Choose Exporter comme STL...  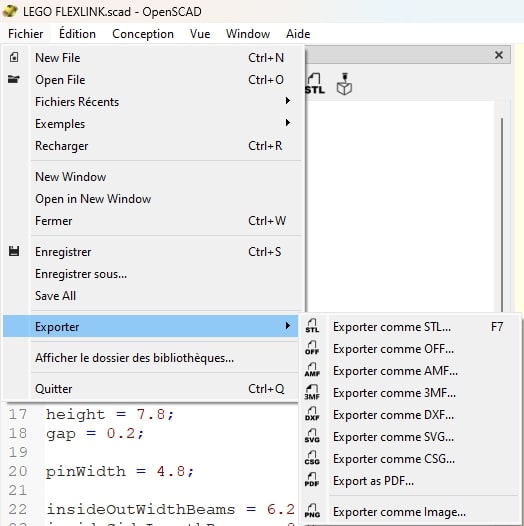[410, 326]
